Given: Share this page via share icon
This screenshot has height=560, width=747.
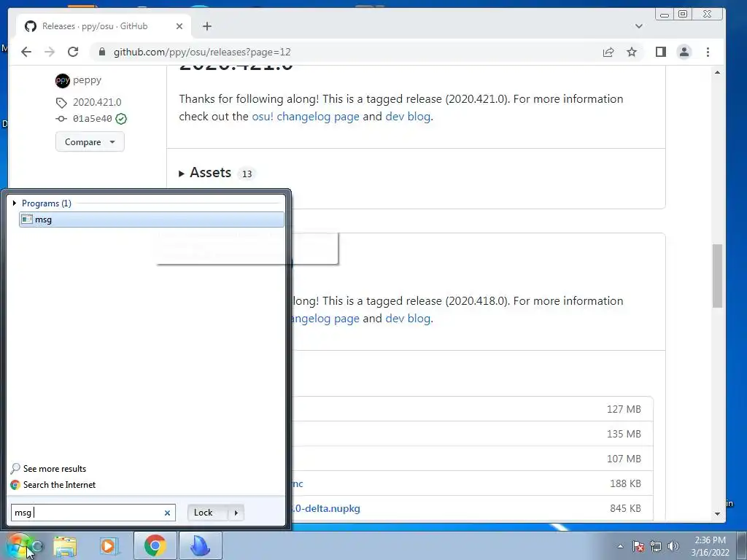Looking at the screenshot, I should 608,52.
